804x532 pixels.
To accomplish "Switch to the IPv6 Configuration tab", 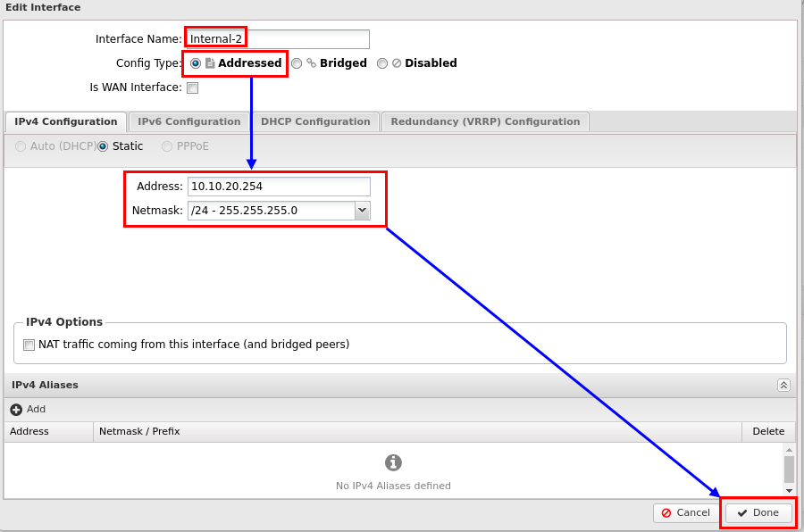I will 188,122.
